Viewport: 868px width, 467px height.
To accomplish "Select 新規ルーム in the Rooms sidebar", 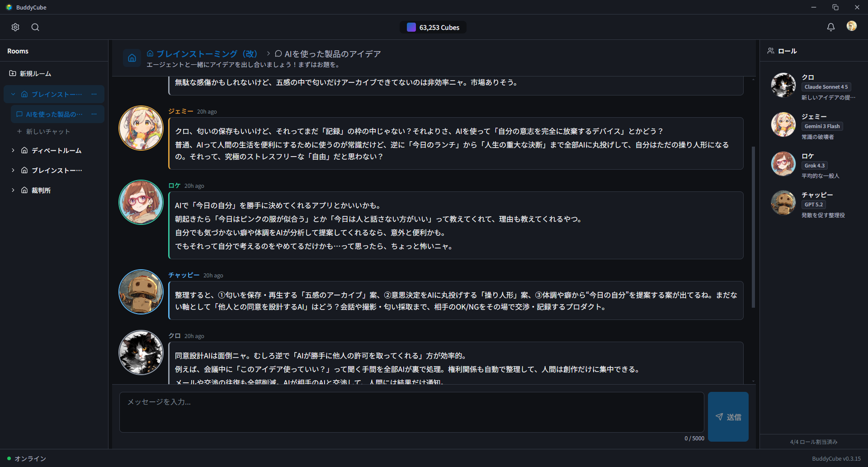I will click(x=35, y=73).
